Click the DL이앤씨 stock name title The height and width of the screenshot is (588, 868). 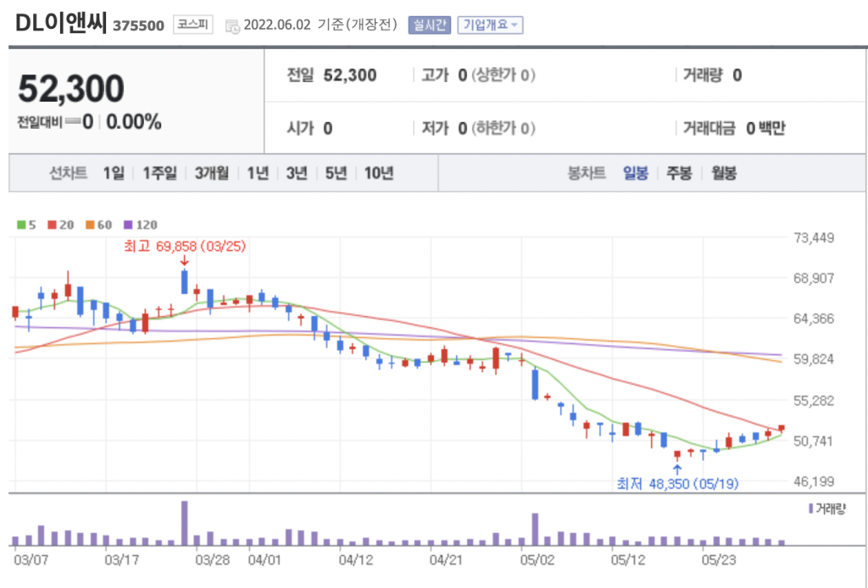click(x=61, y=24)
